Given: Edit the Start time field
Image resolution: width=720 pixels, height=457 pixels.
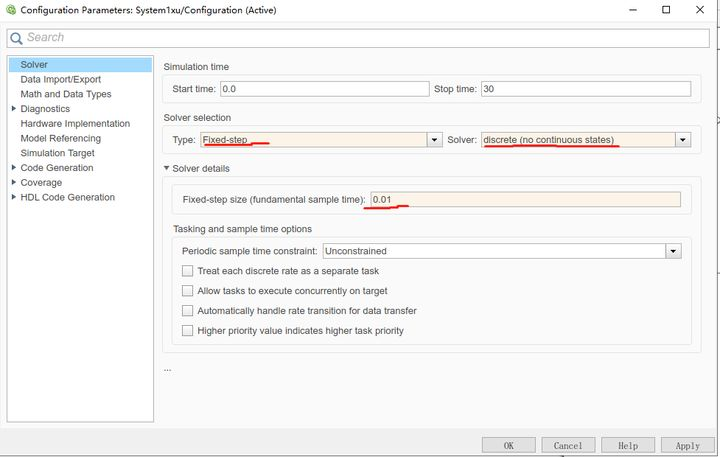Looking at the screenshot, I should (325, 89).
